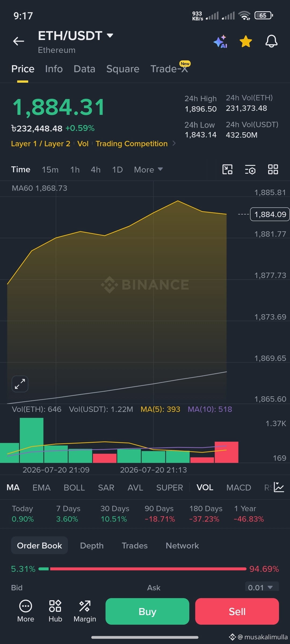
Task: Select the 90 Days performance value
Action: [x=160, y=519]
